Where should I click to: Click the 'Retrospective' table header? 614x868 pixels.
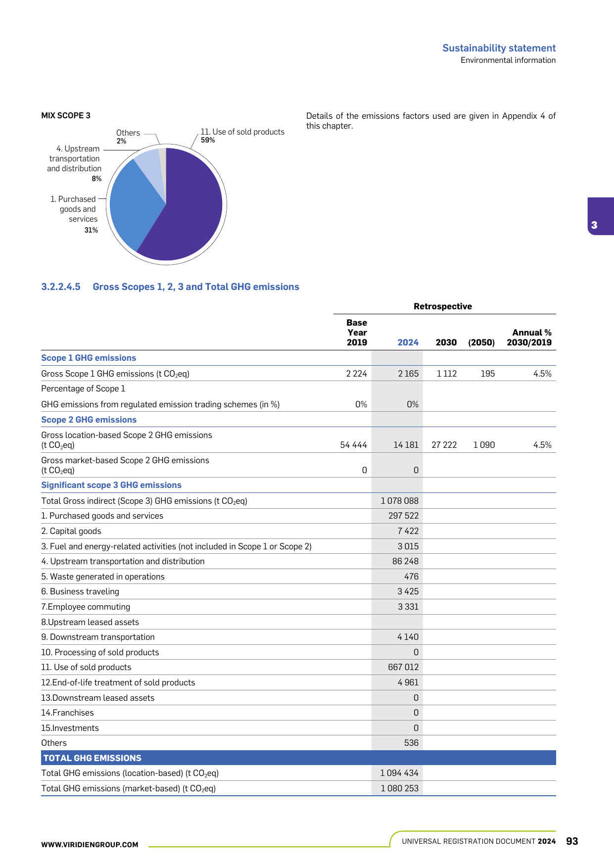443,306
